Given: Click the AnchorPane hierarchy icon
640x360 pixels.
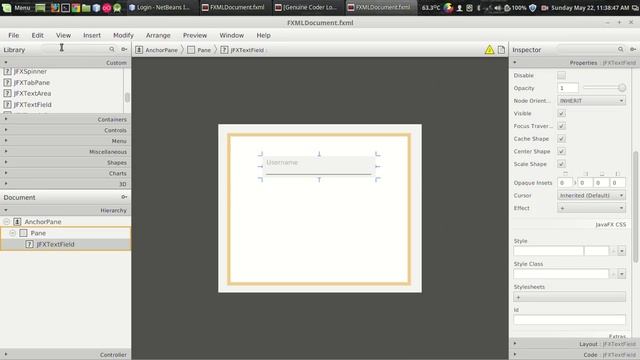Looking at the screenshot, I should click(x=17, y=222).
